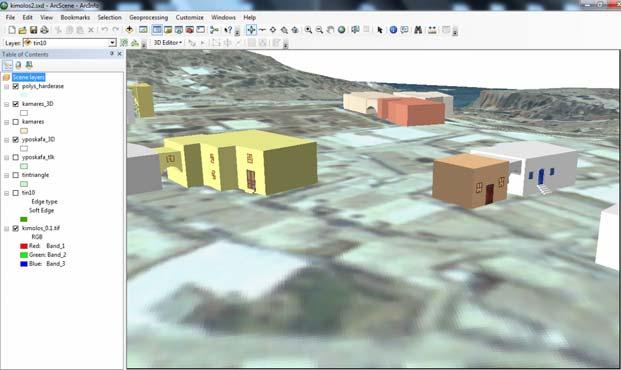Select the Pan hand tool
621x370 pixels.
(330, 30)
